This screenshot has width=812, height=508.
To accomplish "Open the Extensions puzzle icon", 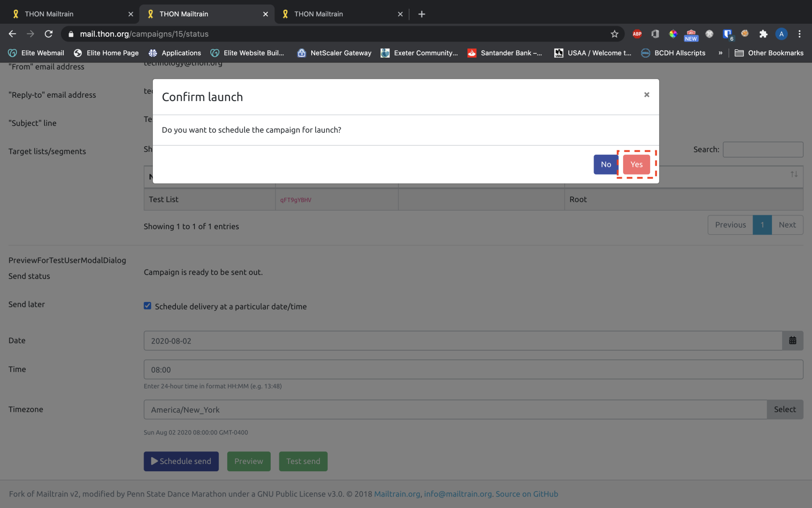I will point(763,34).
